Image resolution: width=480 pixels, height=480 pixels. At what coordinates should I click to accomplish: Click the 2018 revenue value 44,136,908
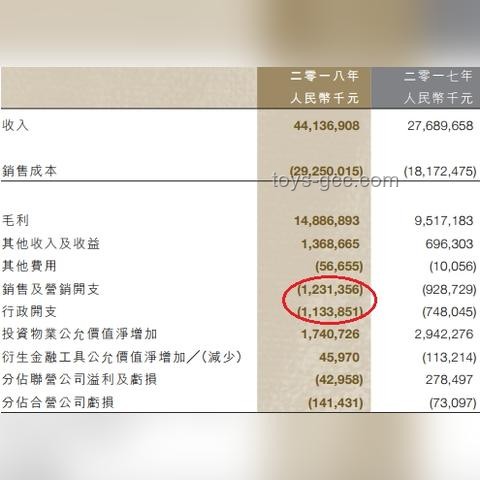tap(327, 126)
